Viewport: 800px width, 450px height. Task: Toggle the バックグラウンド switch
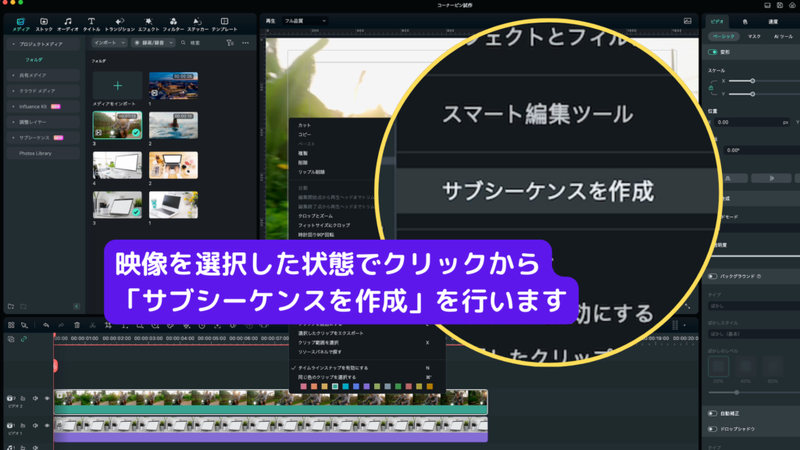click(x=713, y=276)
